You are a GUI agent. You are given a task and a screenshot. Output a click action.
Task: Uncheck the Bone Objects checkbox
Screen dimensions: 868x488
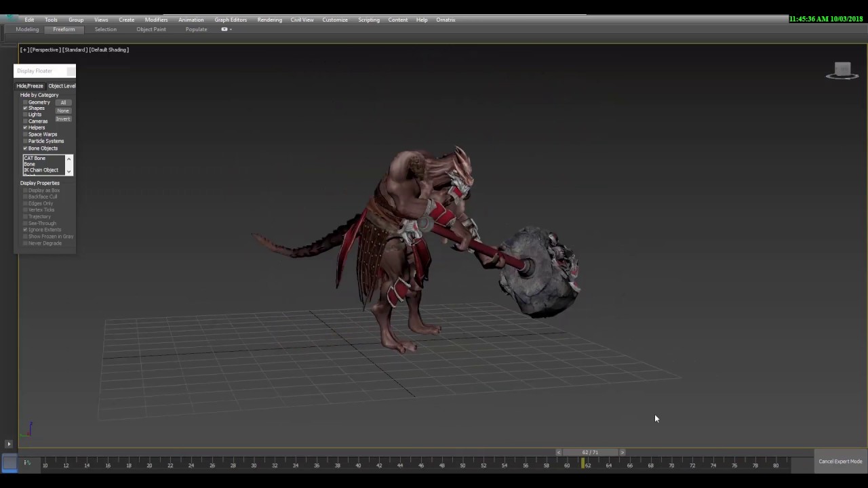click(x=25, y=148)
